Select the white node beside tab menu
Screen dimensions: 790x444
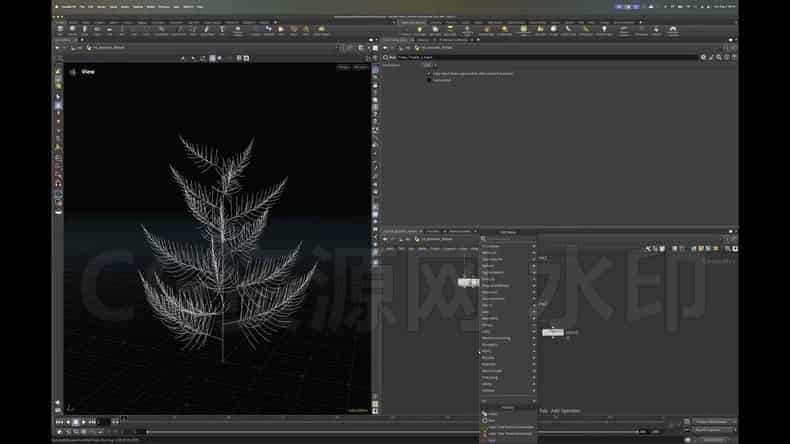553,333
